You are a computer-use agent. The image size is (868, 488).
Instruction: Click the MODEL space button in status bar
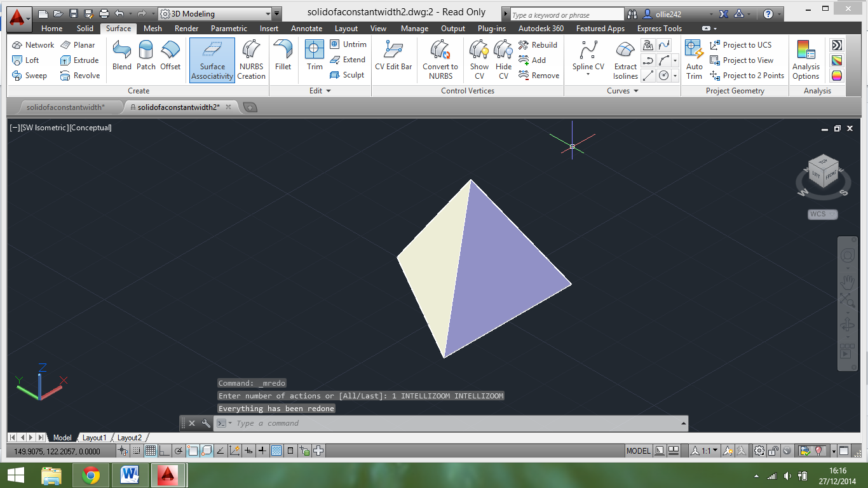(x=639, y=451)
